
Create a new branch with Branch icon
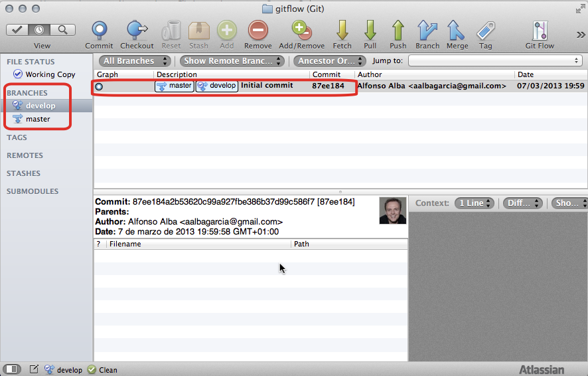coord(427,31)
